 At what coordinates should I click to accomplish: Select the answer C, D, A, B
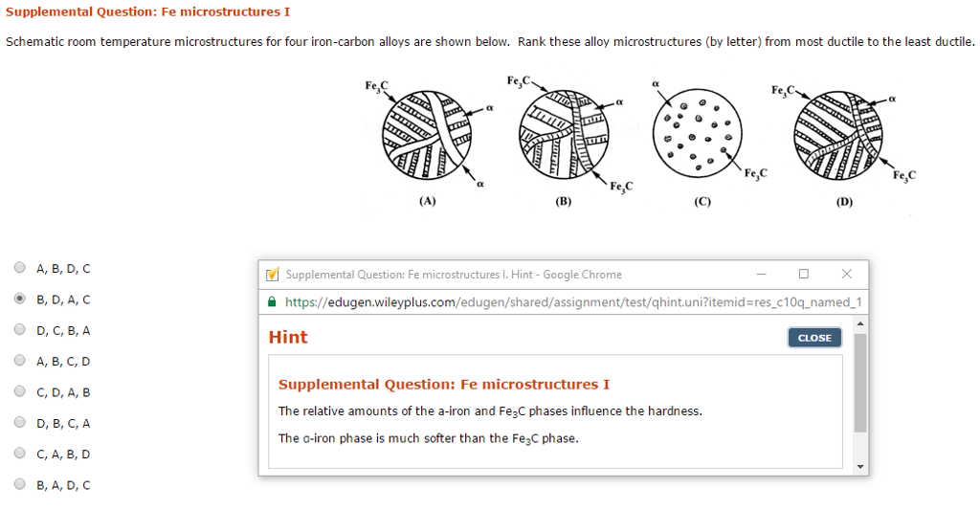coord(20,391)
